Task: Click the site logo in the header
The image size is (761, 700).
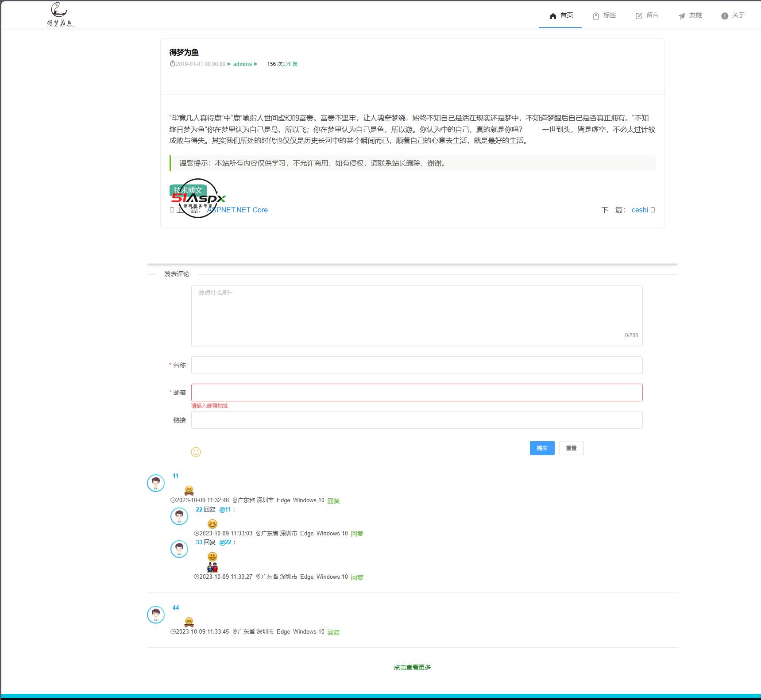Action: 61,15
